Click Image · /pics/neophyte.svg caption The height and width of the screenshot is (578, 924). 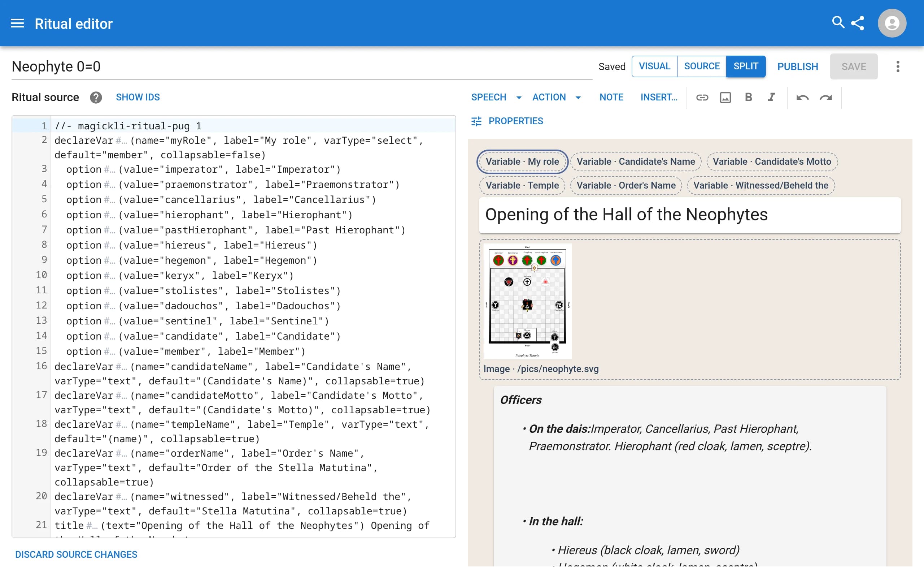coord(541,369)
